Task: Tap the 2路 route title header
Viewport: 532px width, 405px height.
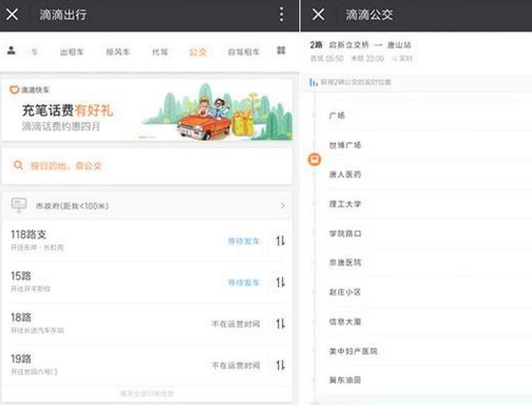Action: click(x=360, y=45)
